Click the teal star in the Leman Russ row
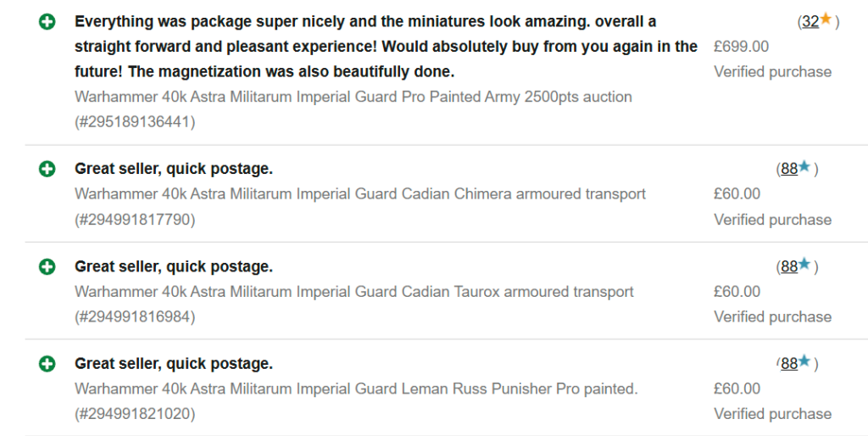 tap(804, 361)
